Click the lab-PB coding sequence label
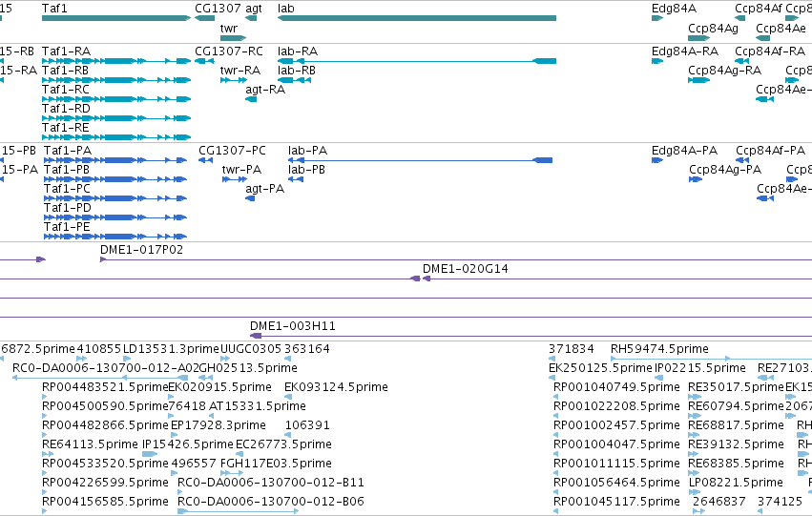 coord(306,170)
